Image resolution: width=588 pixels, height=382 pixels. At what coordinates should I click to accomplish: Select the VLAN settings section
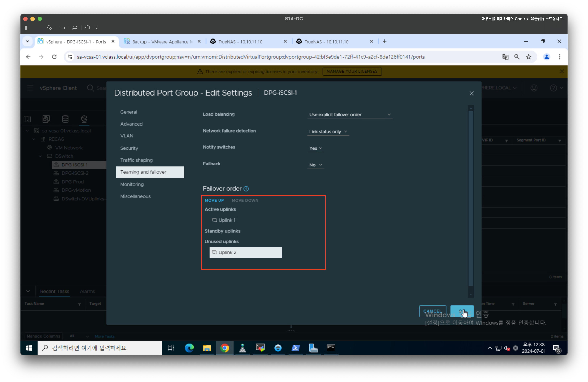pos(127,136)
